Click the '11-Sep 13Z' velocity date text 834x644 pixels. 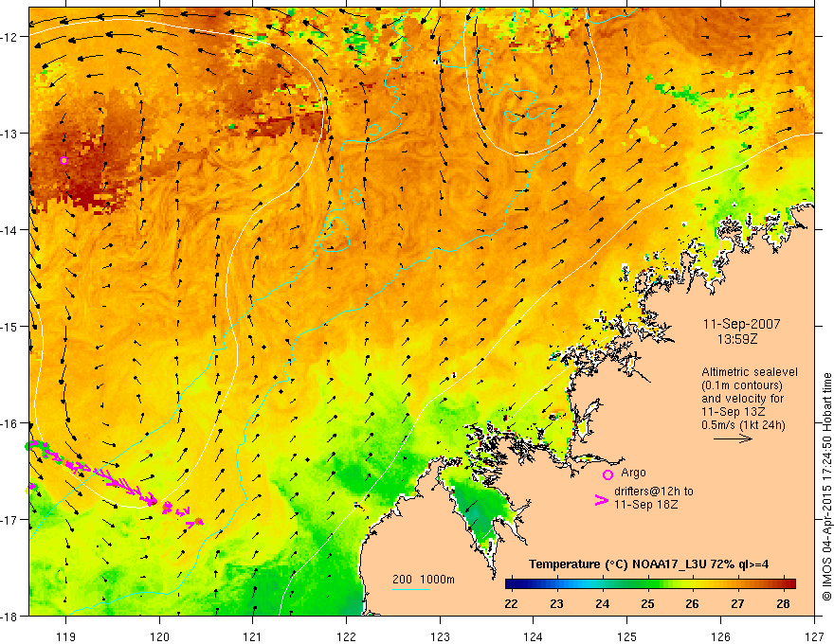click(734, 412)
